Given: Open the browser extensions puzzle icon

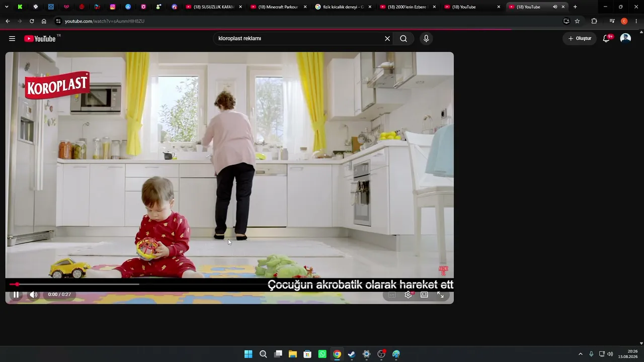Looking at the screenshot, I should (594, 21).
